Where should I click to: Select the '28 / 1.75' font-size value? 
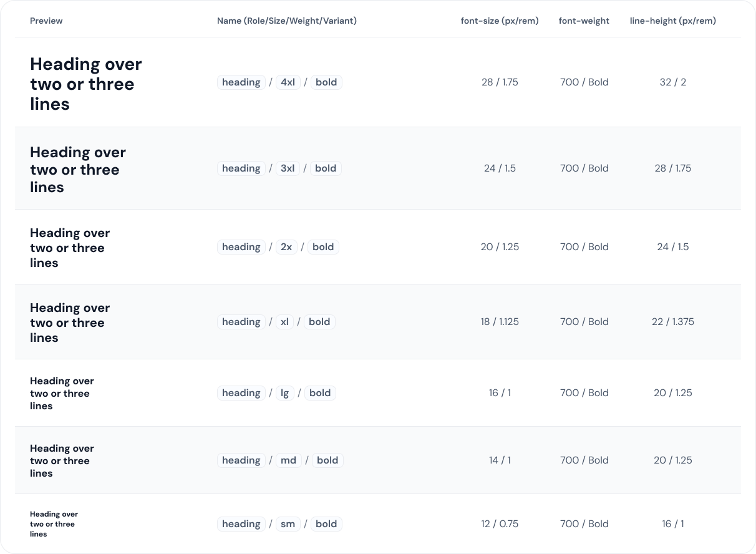(500, 82)
